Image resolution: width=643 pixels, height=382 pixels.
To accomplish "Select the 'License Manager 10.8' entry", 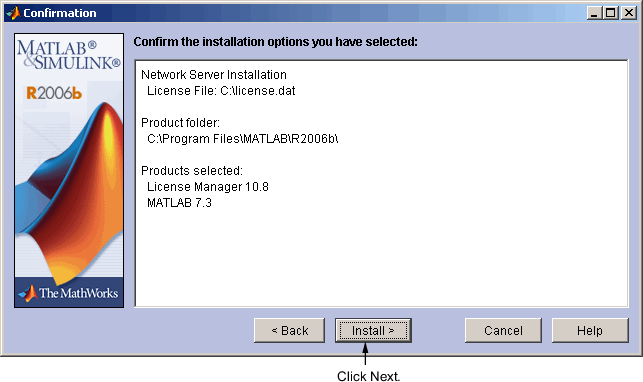I will [208, 186].
